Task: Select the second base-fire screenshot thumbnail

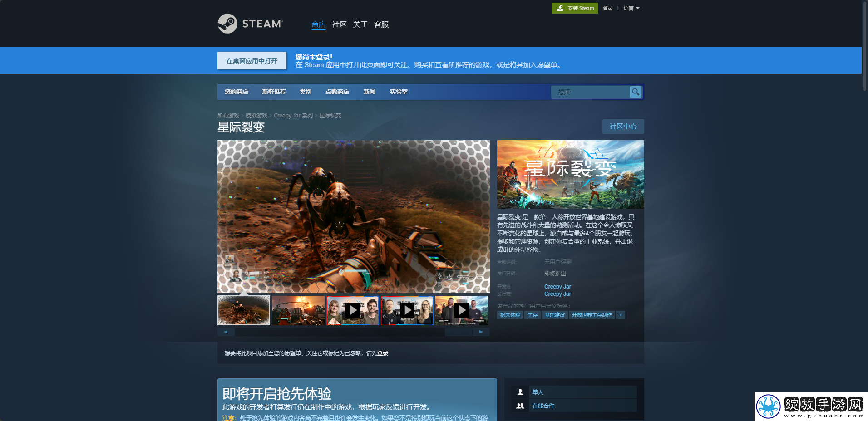Action: [298, 311]
